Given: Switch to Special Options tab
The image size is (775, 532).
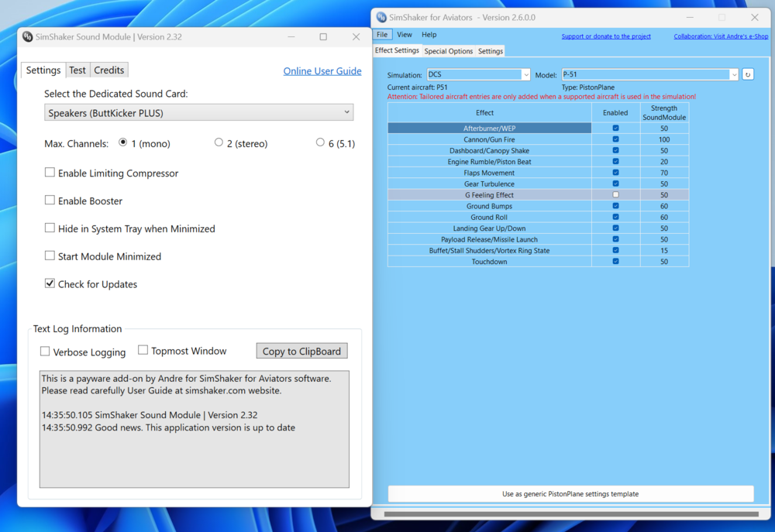Looking at the screenshot, I should click(x=448, y=51).
